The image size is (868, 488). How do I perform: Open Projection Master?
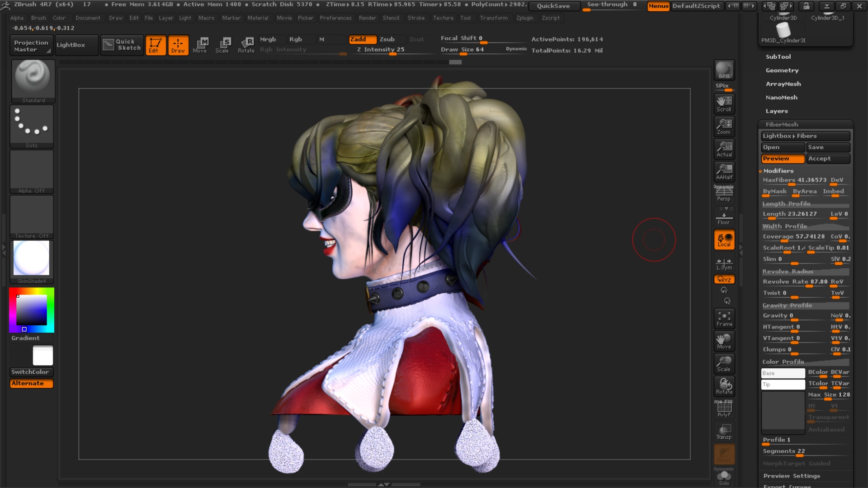coord(31,45)
